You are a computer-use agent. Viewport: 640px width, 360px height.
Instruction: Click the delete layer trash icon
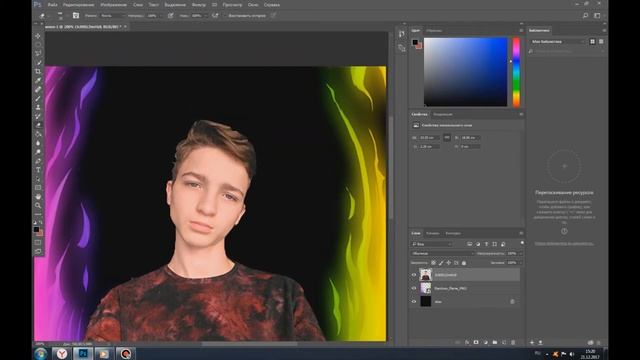pyautogui.click(x=513, y=342)
